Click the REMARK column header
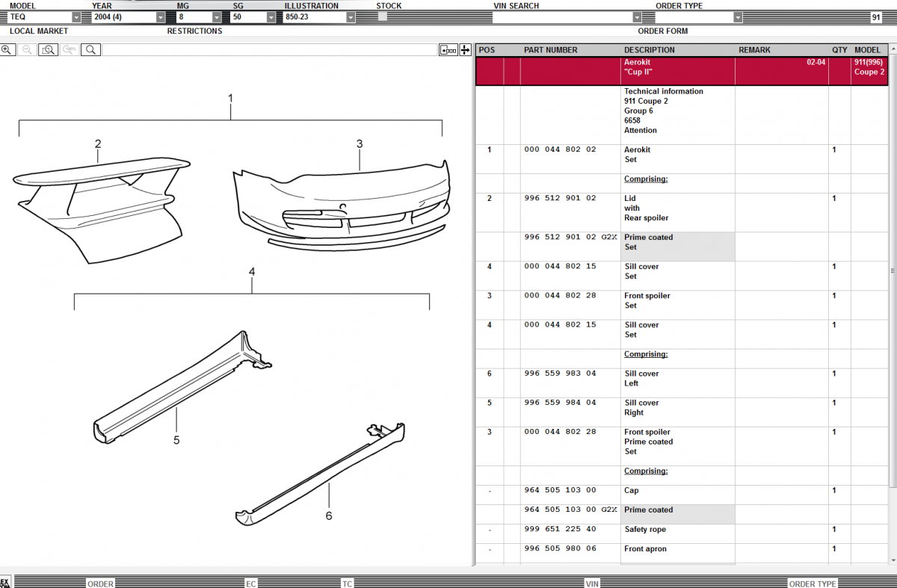The height and width of the screenshot is (588, 897). click(x=754, y=50)
